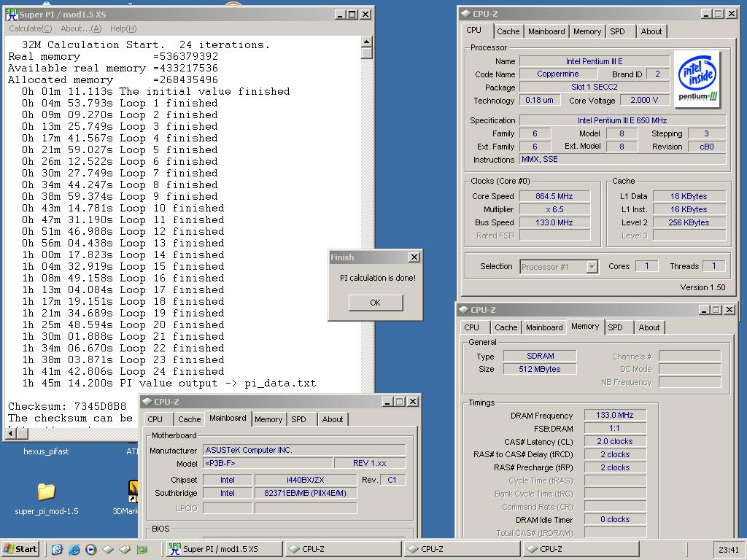Click the Super PI title bar icon
This screenshot has width=747, height=560.
[12, 15]
